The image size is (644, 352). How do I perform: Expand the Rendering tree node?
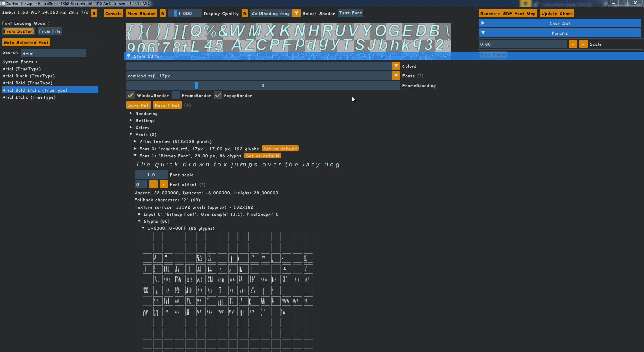click(131, 113)
